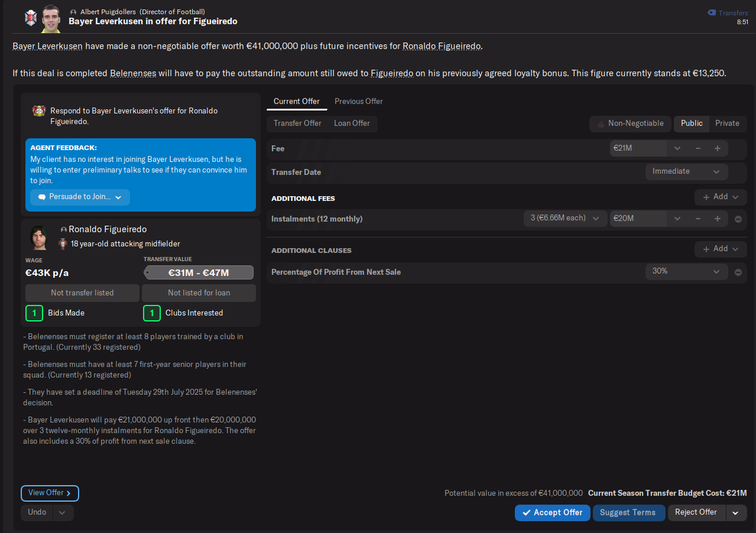This screenshot has width=756, height=533.
Task: Click the €31M - €47M transfer value tag
Action: [199, 272]
